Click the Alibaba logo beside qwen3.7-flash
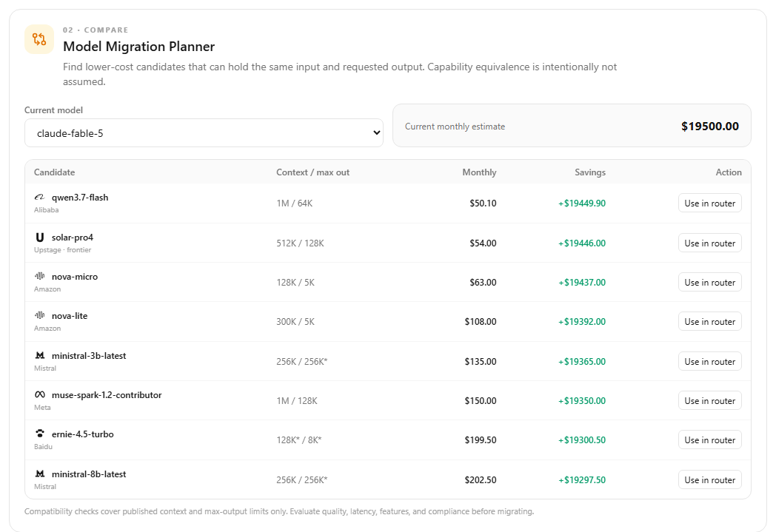 tap(39, 198)
